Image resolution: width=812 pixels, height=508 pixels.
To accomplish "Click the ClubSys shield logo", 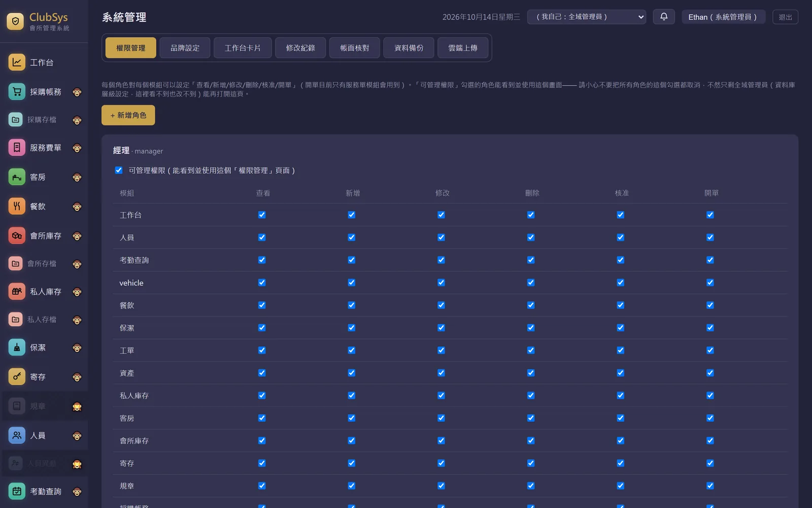I will 15,21.
